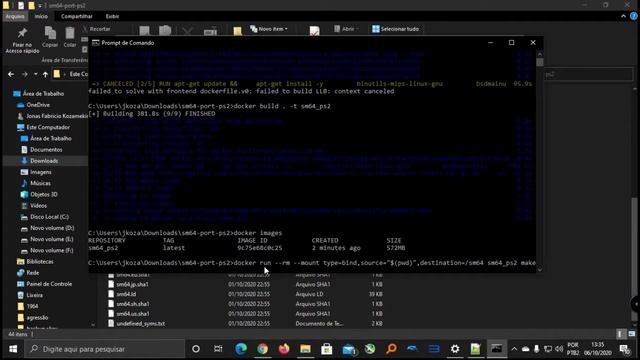Launch Google Chrome from taskbar
Viewport: 640px width, 360px height.
point(262,349)
